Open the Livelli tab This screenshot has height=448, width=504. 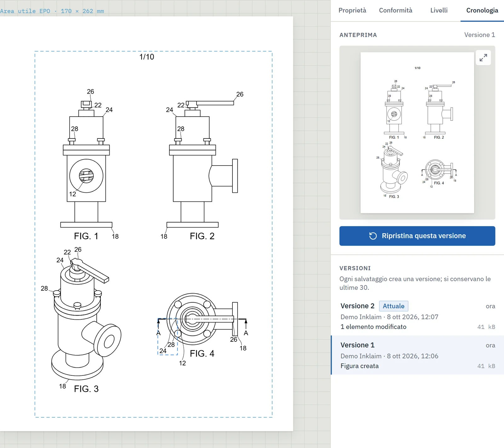439,10
